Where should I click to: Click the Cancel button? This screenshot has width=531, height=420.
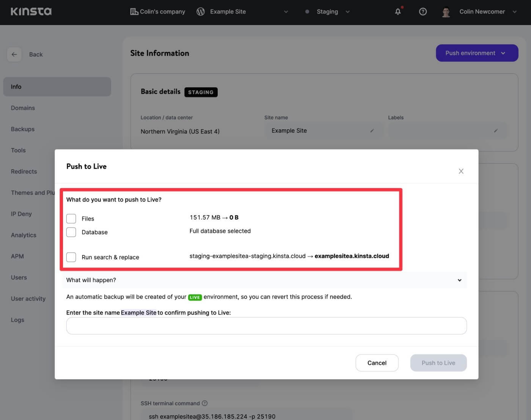(x=377, y=363)
